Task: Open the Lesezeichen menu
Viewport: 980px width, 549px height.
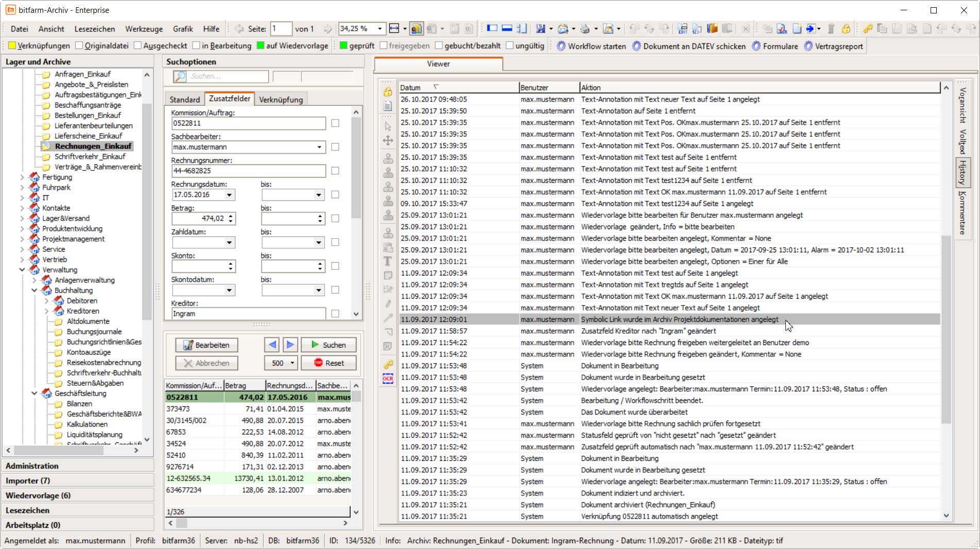Action: click(x=95, y=29)
